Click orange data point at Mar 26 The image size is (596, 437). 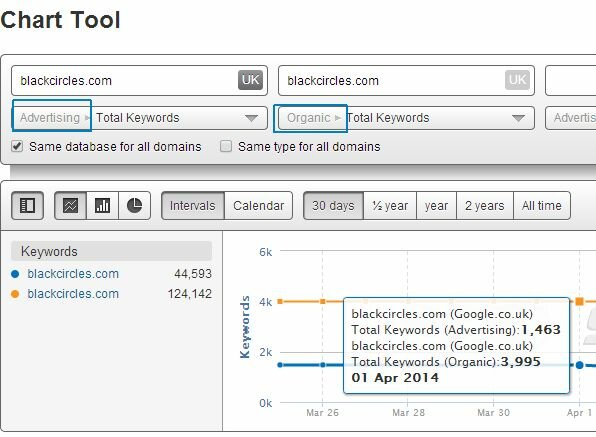click(322, 301)
